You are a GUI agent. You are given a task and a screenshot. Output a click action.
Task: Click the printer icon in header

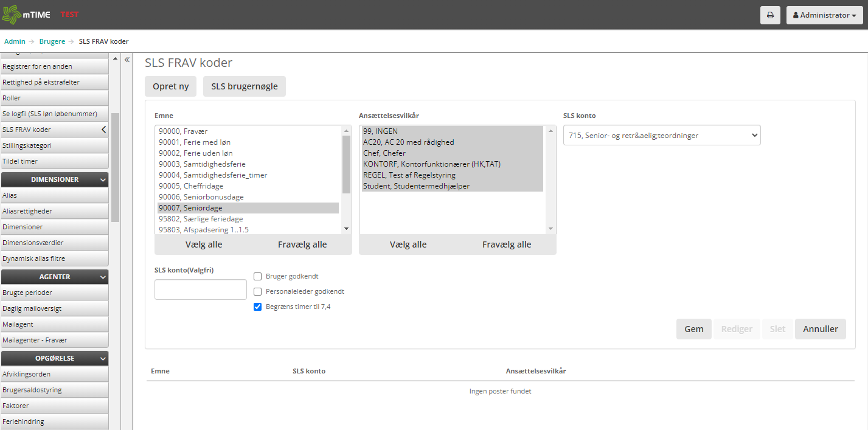coord(770,15)
